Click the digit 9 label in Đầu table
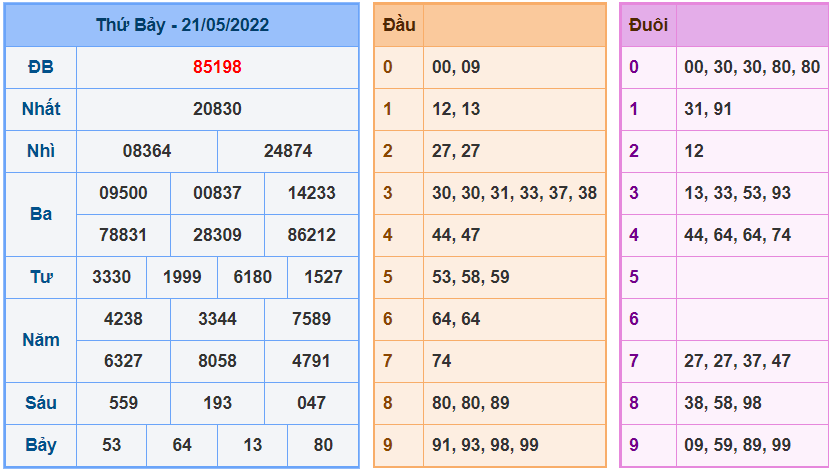 click(388, 445)
